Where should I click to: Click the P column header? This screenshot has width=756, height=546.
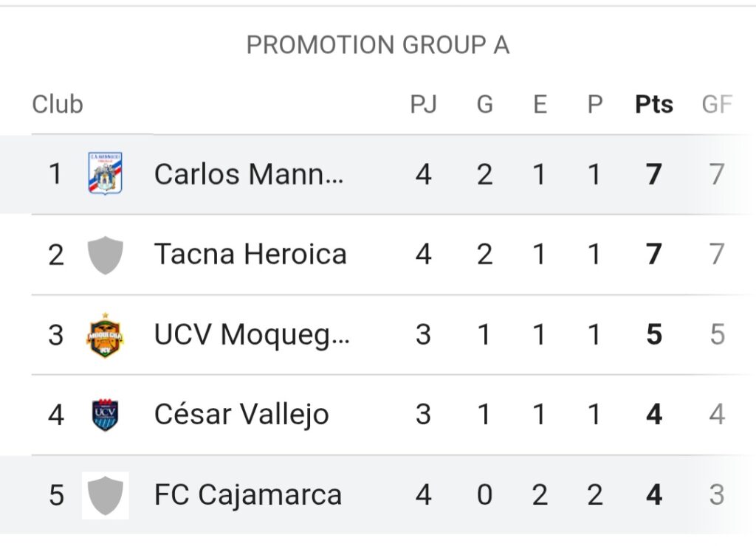(x=595, y=104)
